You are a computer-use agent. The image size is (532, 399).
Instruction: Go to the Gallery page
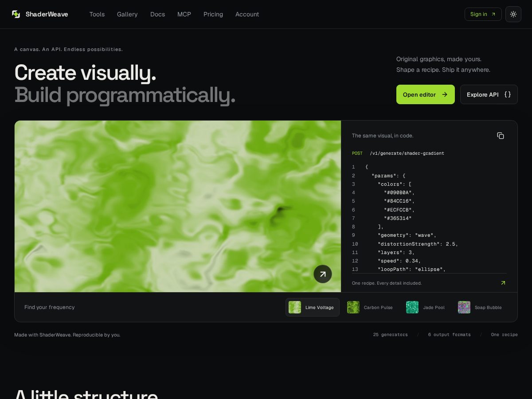click(127, 14)
